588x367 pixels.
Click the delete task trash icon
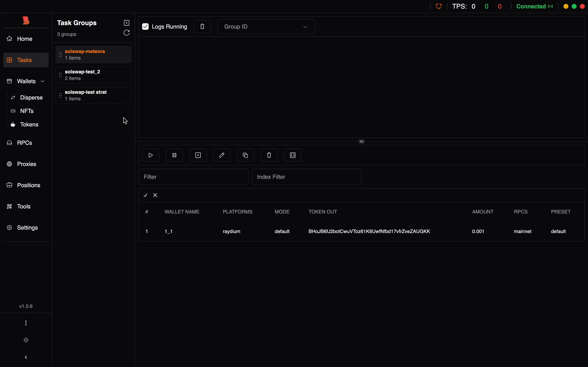[269, 155]
